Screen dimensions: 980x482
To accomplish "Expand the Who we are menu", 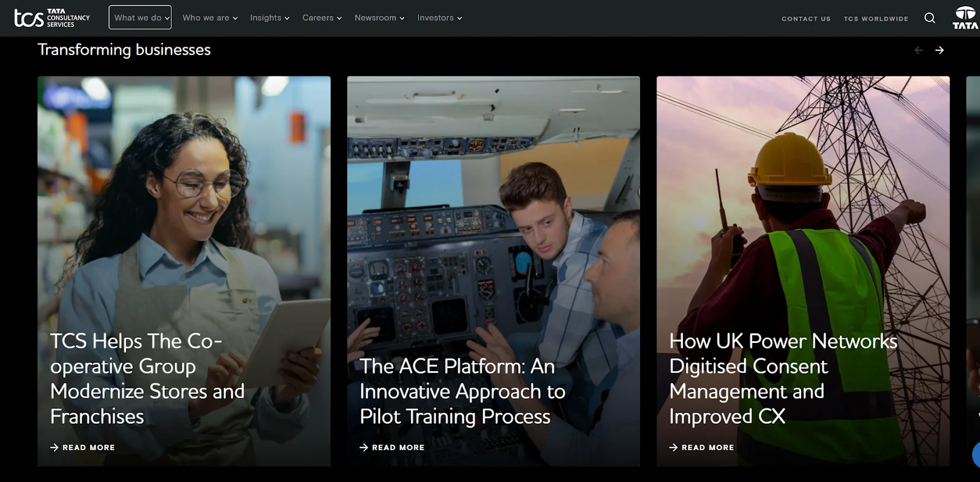I will tap(210, 18).
